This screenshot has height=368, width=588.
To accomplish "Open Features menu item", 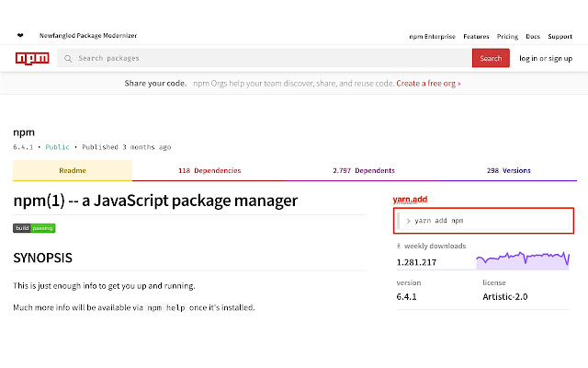I will 476,37.
